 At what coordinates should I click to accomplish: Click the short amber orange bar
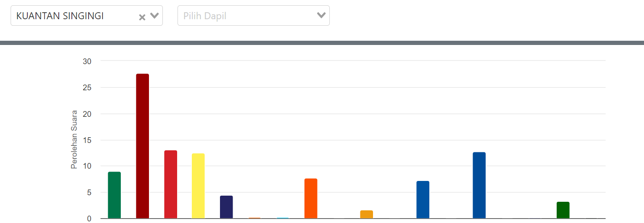(x=366, y=214)
